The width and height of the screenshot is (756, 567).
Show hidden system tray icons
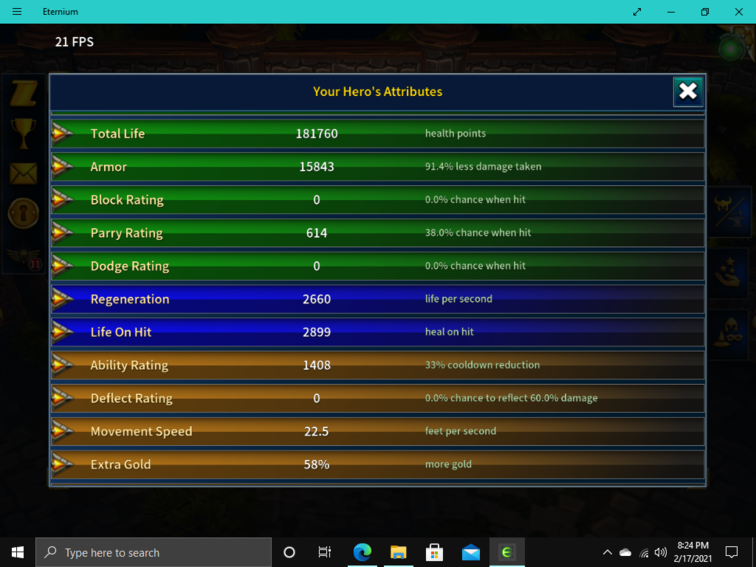[x=607, y=552]
